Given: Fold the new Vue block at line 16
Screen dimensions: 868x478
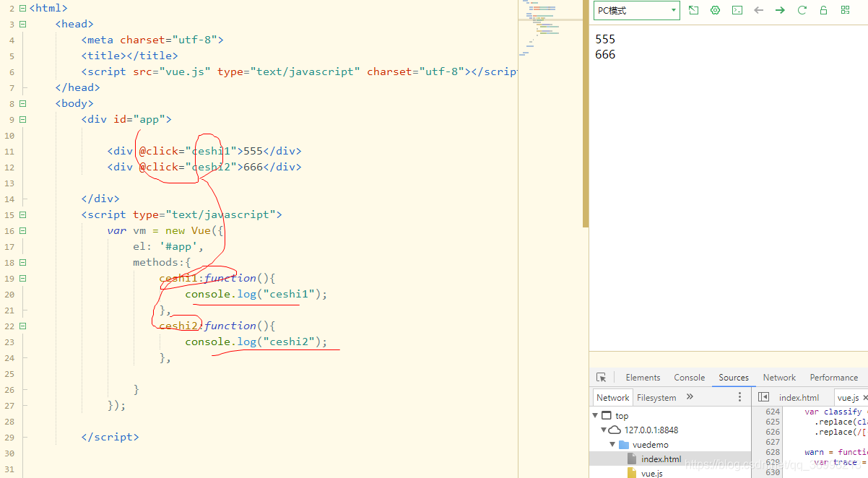Looking at the screenshot, I should click(x=23, y=231).
